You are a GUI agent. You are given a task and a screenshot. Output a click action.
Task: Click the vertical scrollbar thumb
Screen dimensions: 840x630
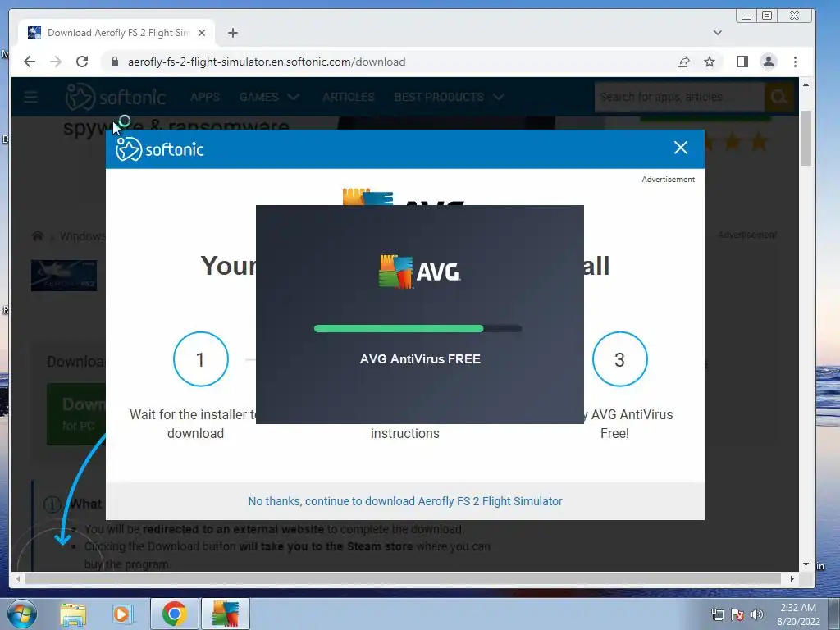click(806, 138)
